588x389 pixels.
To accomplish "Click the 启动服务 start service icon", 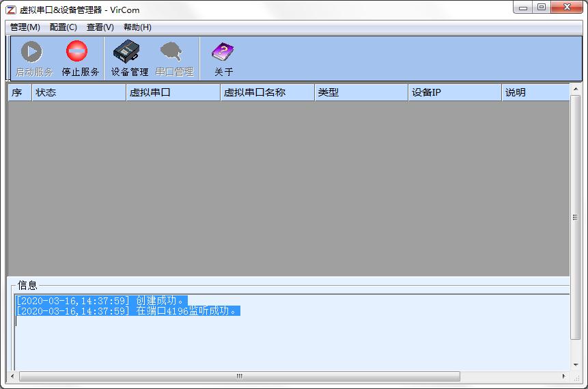I will tap(32, 51).
